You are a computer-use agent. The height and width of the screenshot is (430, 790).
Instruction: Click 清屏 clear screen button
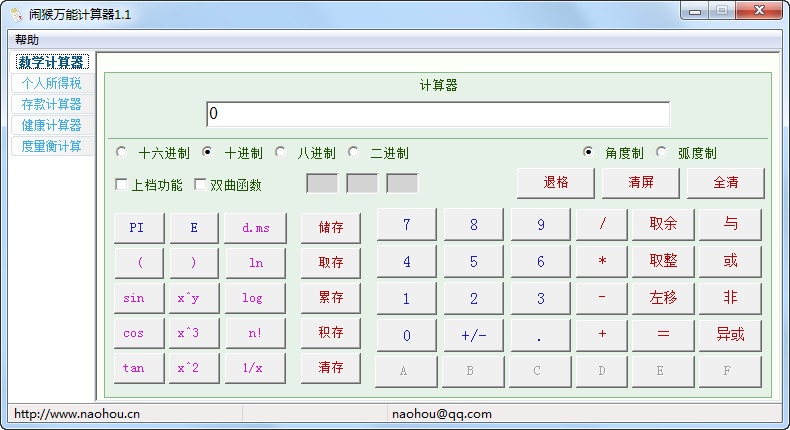[640, 182]
